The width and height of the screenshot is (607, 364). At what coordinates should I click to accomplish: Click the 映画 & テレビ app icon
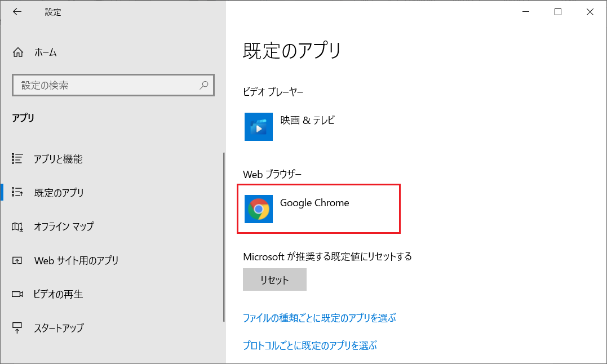[259, 127]
